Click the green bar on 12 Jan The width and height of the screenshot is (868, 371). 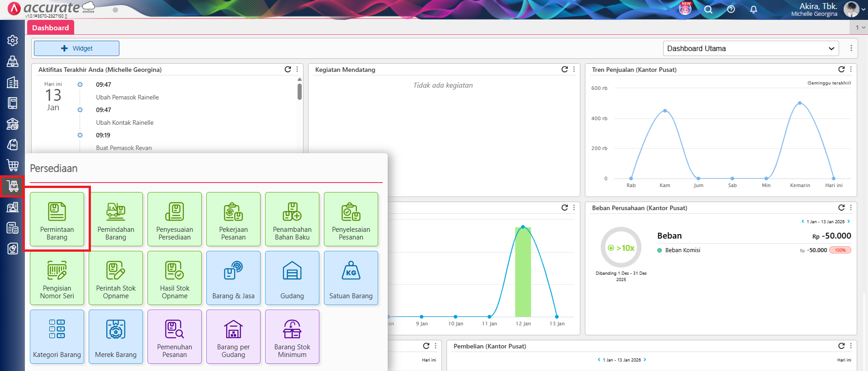523,271
